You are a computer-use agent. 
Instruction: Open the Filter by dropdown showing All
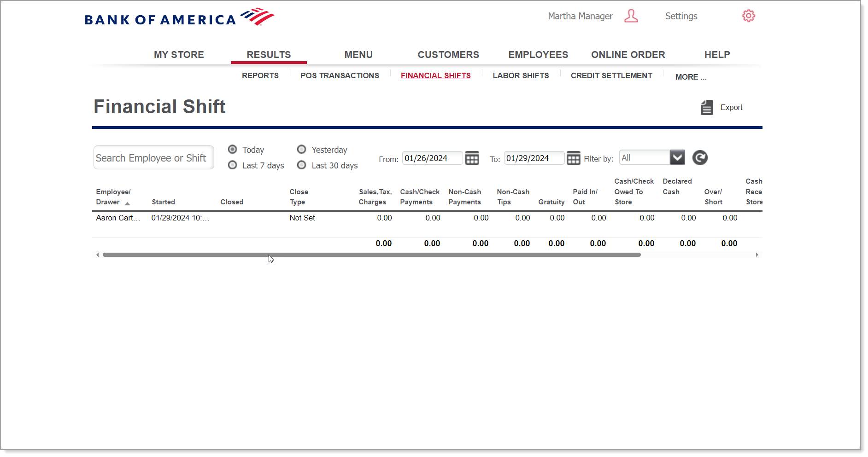tap(677, 157)
